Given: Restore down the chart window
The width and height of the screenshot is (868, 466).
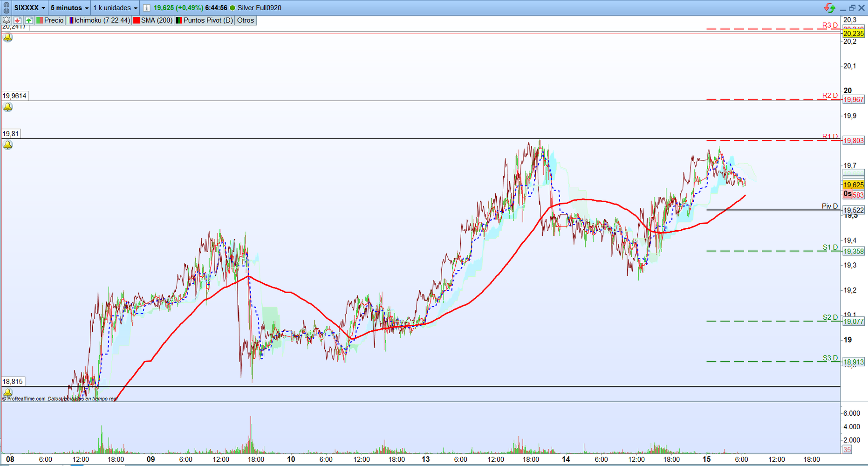Looking at the screenshot, I should point(852,8).
